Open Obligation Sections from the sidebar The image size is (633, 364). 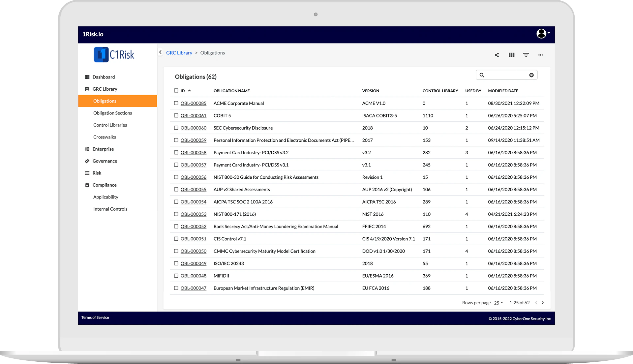[112, 113]
